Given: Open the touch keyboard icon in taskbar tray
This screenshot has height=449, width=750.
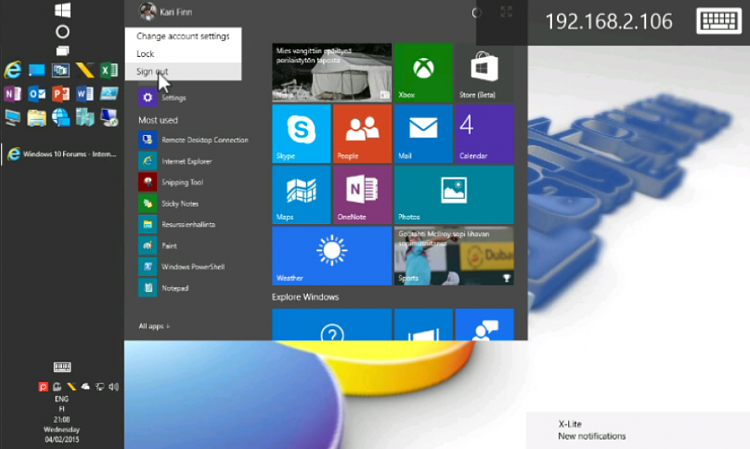Looking at the screenshot, I should pyautogui.click(x=62, y=367).
